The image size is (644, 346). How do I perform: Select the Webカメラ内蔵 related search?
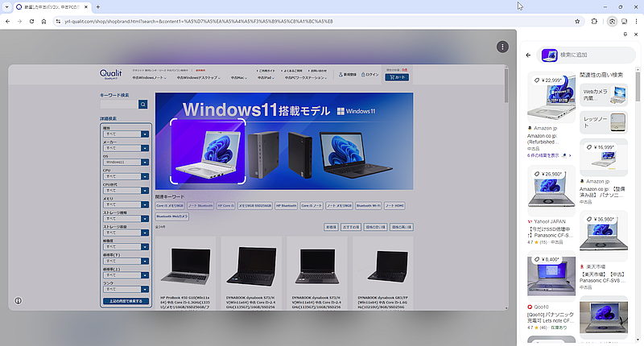pos(603,95)
